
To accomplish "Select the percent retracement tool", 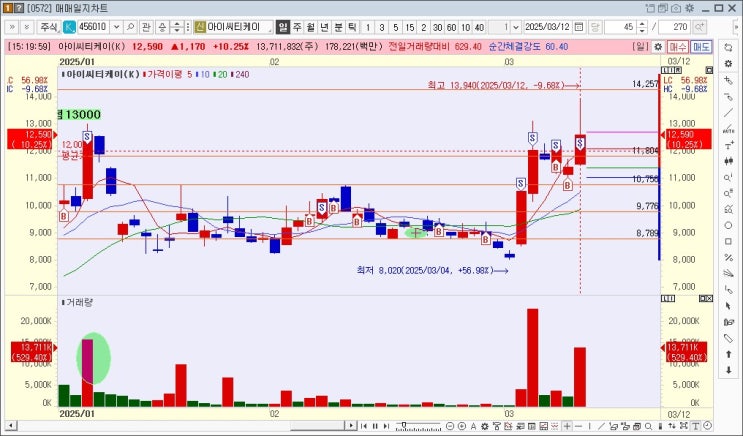I will tap(728, 257).
